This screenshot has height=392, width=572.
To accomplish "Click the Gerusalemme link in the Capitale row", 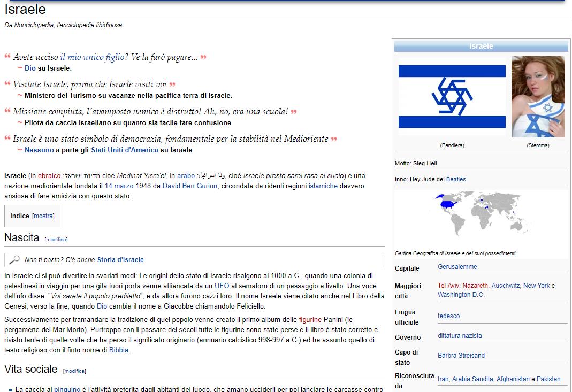I will coord(457,267).
